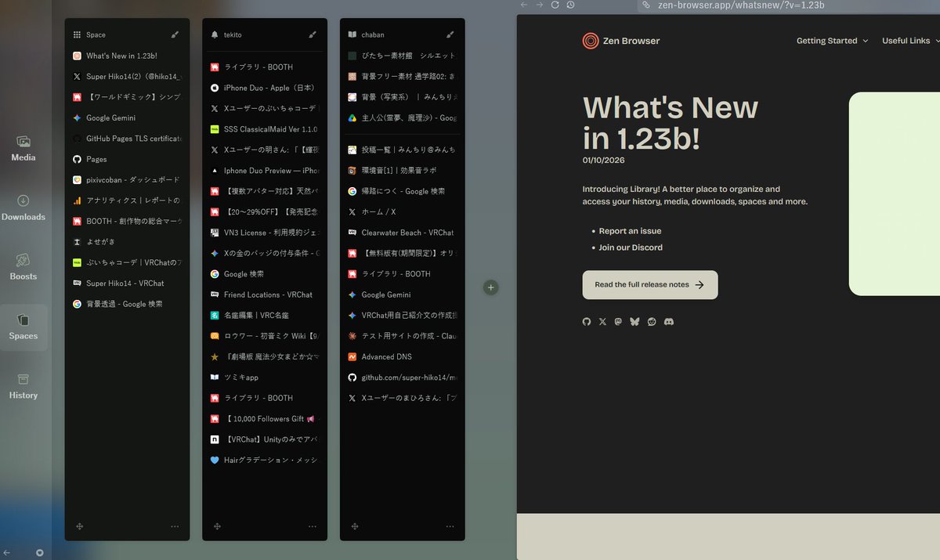940x560 pixels.
Task: Open the "Pages" GitHub tab in the Space column
Action: 127,159
